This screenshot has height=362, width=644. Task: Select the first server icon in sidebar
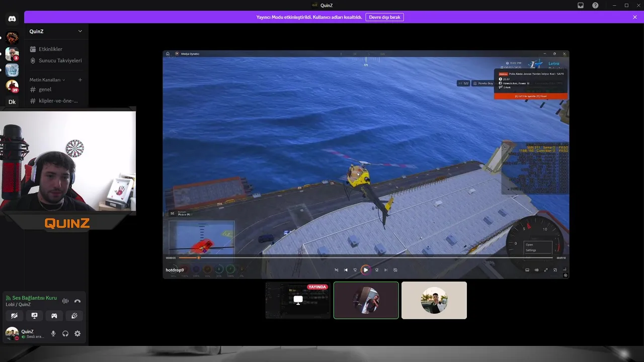(x=12, y=37)
